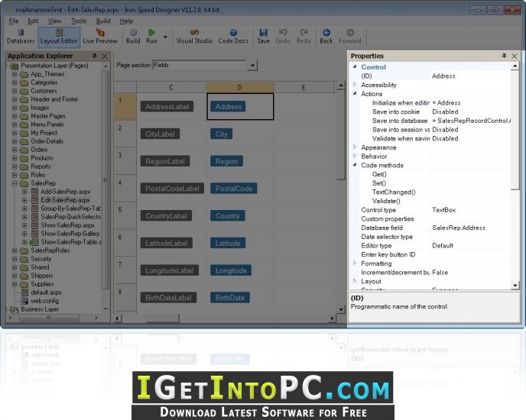Save the page with floppy icon
The width and height of the screenshot is (526, 420).
pyautogui.click(x=263, y=36)
